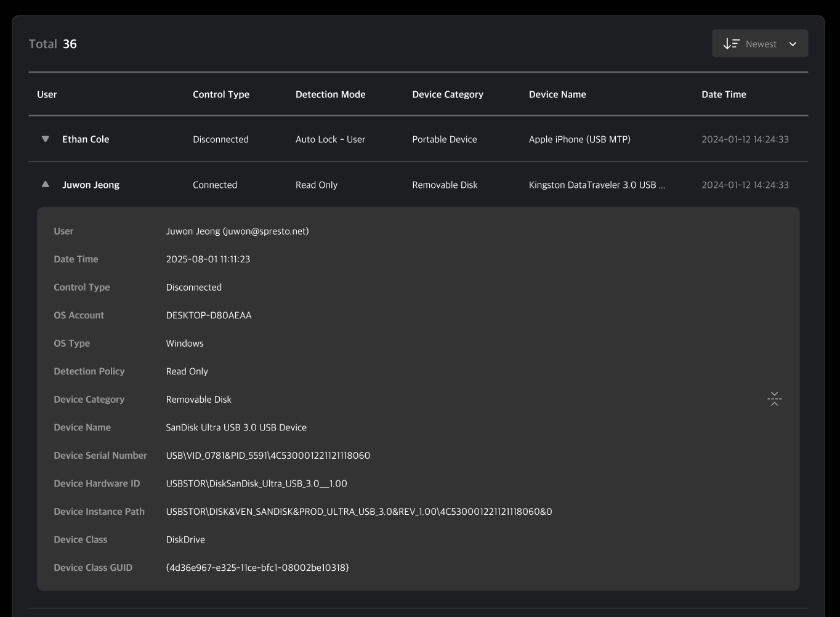840x617 pixels.
Task: Click the Read Only detection policy value
Action: 187,371
